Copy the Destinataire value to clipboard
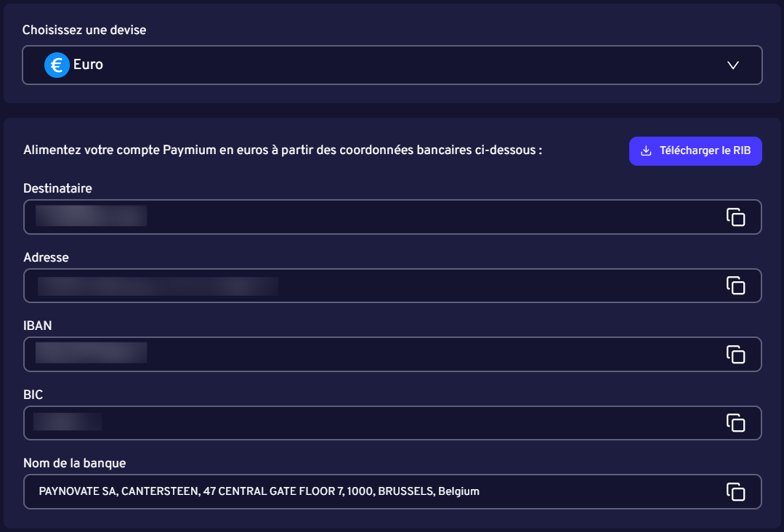Viewport: 784px width, 532px height. [x=736, y=217]
